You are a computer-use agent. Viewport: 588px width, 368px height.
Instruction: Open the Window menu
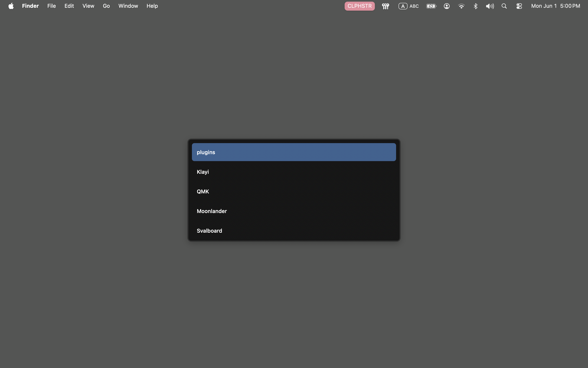pos(128,6)
